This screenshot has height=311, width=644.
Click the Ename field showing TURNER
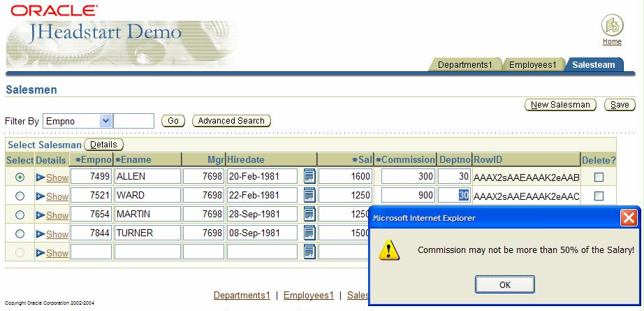[x=147, y=233]
